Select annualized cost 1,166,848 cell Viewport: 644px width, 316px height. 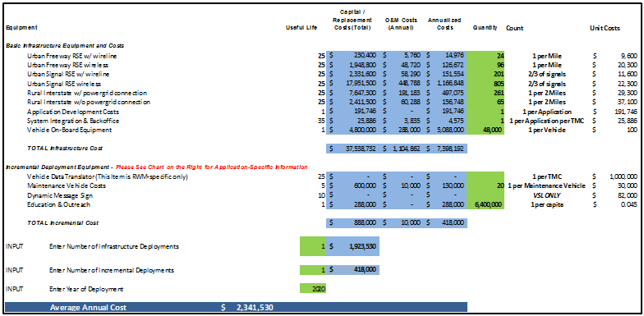[x=445, y=84]
